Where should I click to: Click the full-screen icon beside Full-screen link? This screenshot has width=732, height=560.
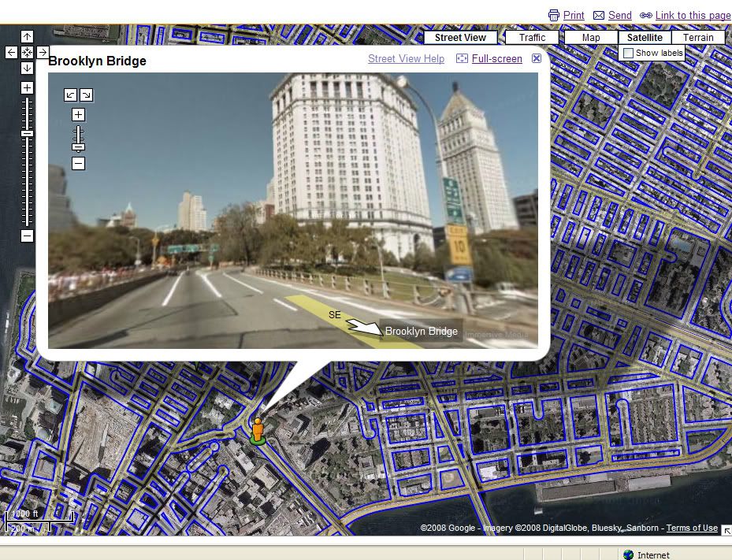[x=462, y=58]
